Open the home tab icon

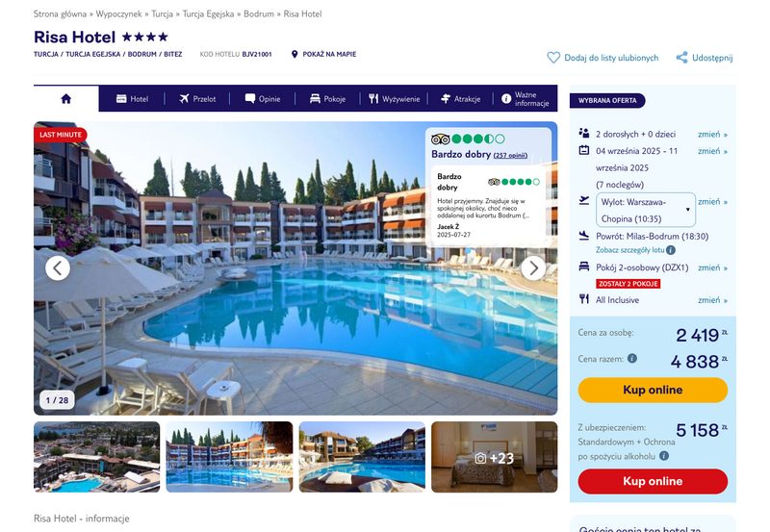point(65,99)
